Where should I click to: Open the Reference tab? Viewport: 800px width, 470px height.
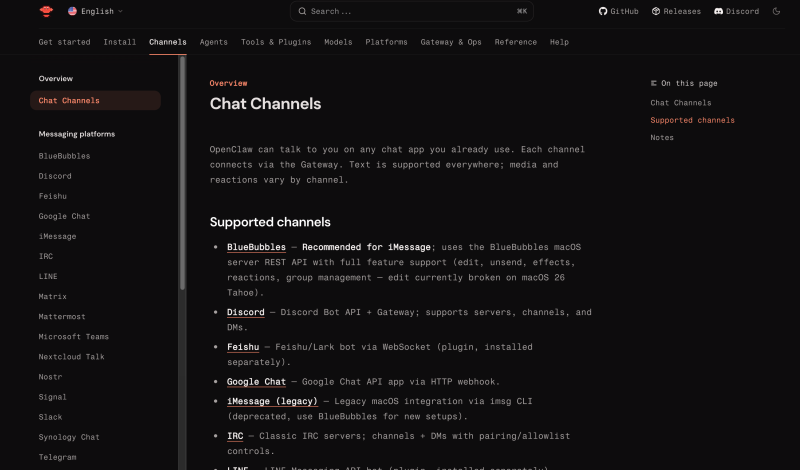click(x=515, y=42)
